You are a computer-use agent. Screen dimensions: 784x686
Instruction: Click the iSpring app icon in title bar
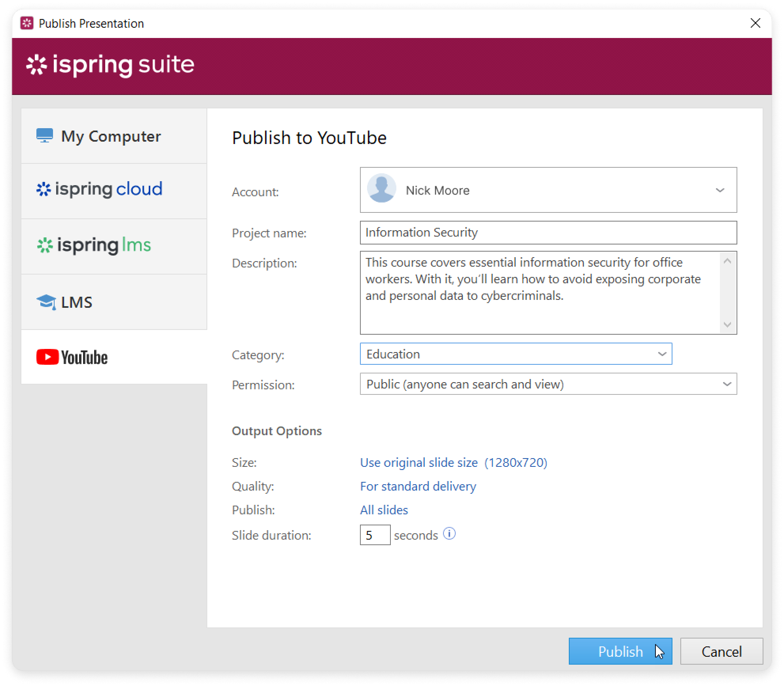27,23
